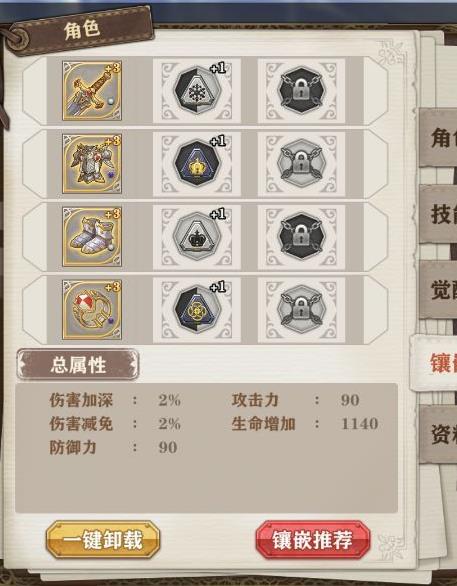This screenshot has height=586, width=457.
Task: Switch to the 技能 side tab
Action: (x=438, y=214)
